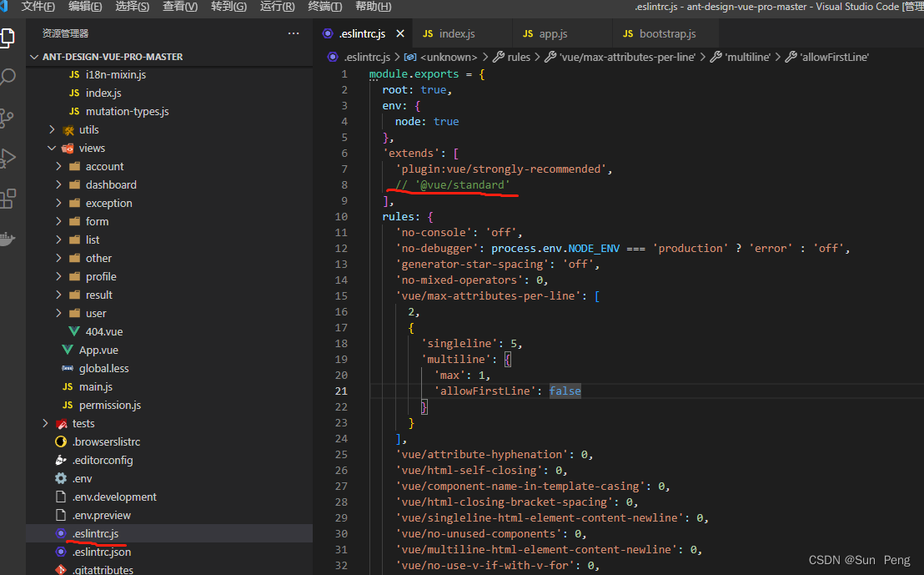Switch to the bootstrap.js tab
Screen dimensions: 924x575
[x=666, y=34]
